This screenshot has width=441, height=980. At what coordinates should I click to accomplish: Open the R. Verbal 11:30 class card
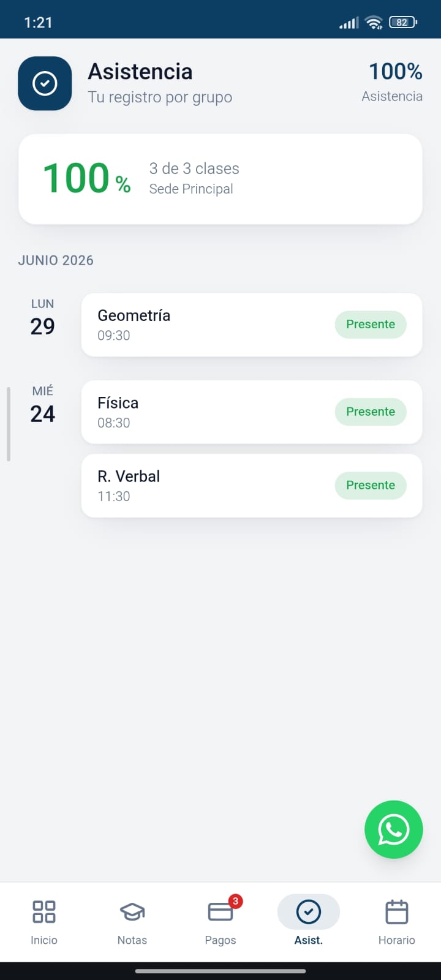252,486
